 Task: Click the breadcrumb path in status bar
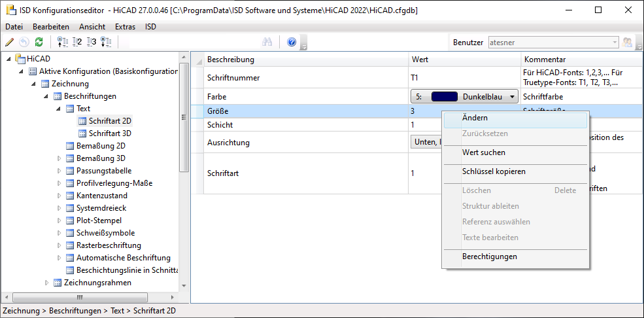(x=89, y=311)
